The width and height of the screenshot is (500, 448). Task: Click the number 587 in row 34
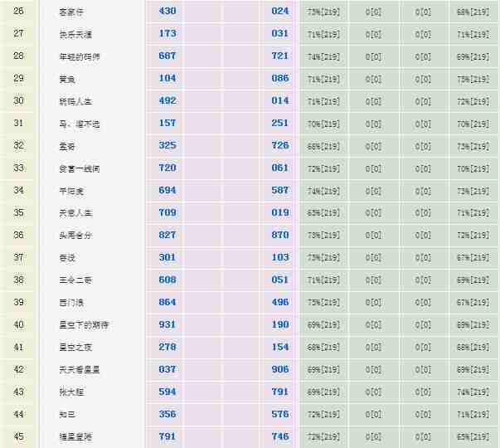(279, 191)
